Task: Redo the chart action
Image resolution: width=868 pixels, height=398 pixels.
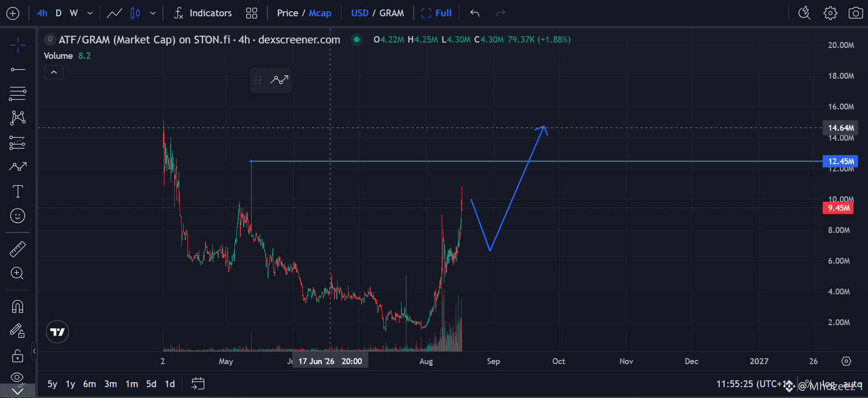Action: (x=500, y=13)
